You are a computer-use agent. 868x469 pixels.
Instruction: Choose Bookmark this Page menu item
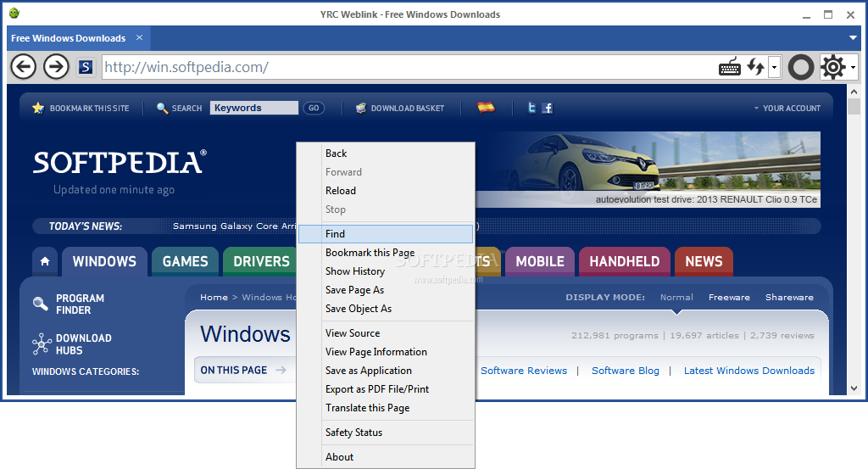coord(386,253)
